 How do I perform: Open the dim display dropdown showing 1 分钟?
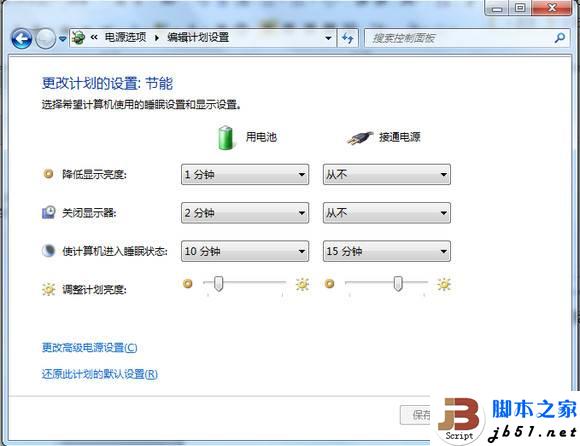pyautogui.click(x=245, y=175)
